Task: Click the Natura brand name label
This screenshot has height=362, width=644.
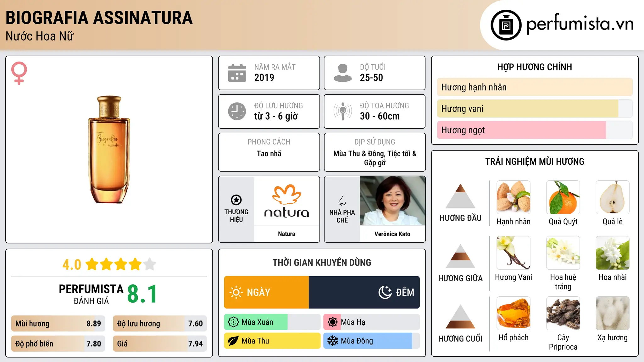Action: point(286,234)
